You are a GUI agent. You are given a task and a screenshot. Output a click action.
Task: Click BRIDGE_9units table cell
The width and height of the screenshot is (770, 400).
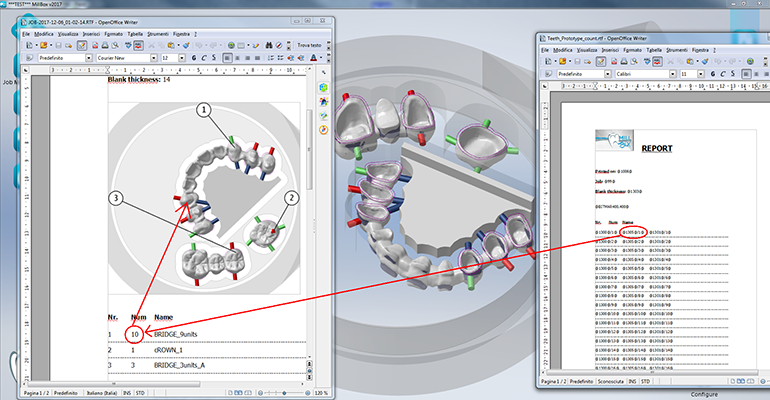pos(175,334)
